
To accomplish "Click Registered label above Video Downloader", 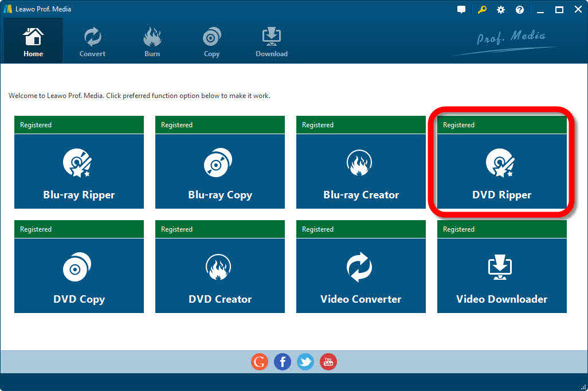I will point(458,229).
